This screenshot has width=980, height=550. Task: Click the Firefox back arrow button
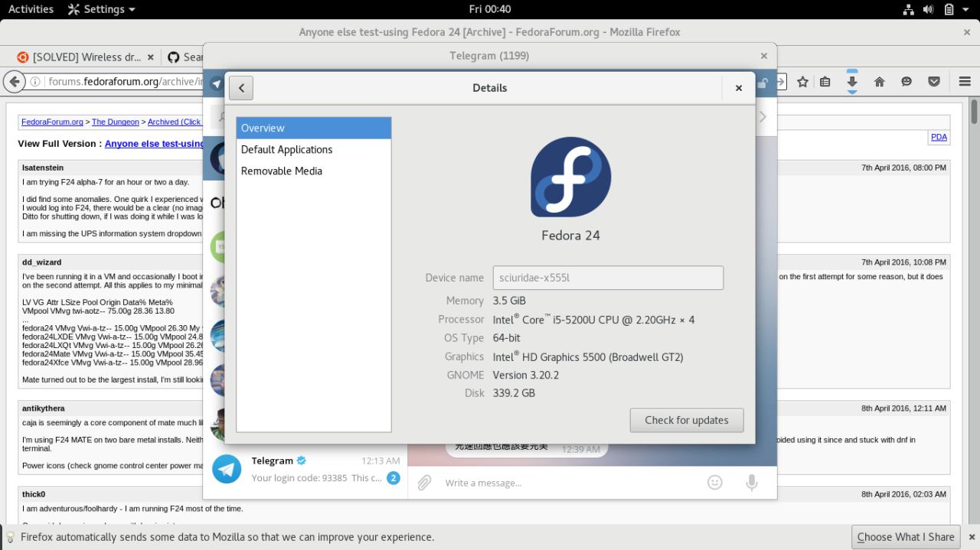click(14, 82)
